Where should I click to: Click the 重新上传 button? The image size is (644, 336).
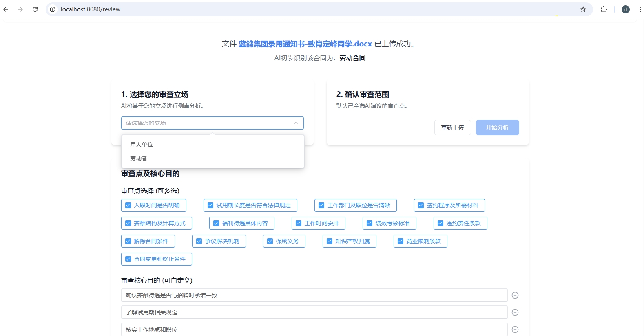click(x=453, y=127)
